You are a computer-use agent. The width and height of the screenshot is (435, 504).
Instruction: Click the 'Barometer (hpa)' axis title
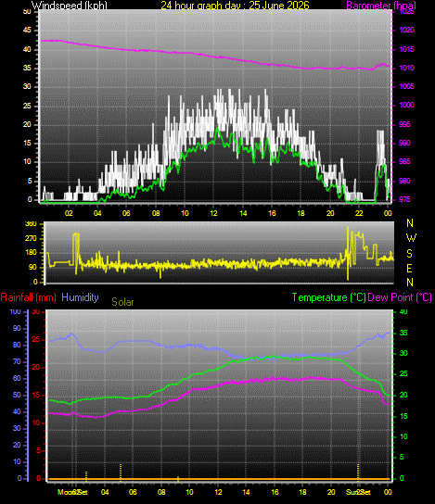click(381, 6)
